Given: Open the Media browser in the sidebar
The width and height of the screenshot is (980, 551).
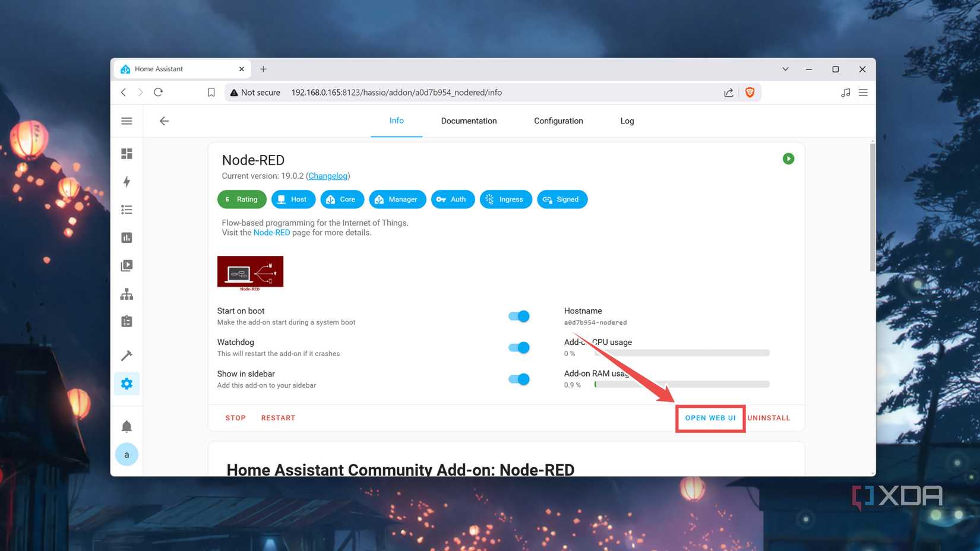Looking at the screenshot, I should (x=127, y=265).
